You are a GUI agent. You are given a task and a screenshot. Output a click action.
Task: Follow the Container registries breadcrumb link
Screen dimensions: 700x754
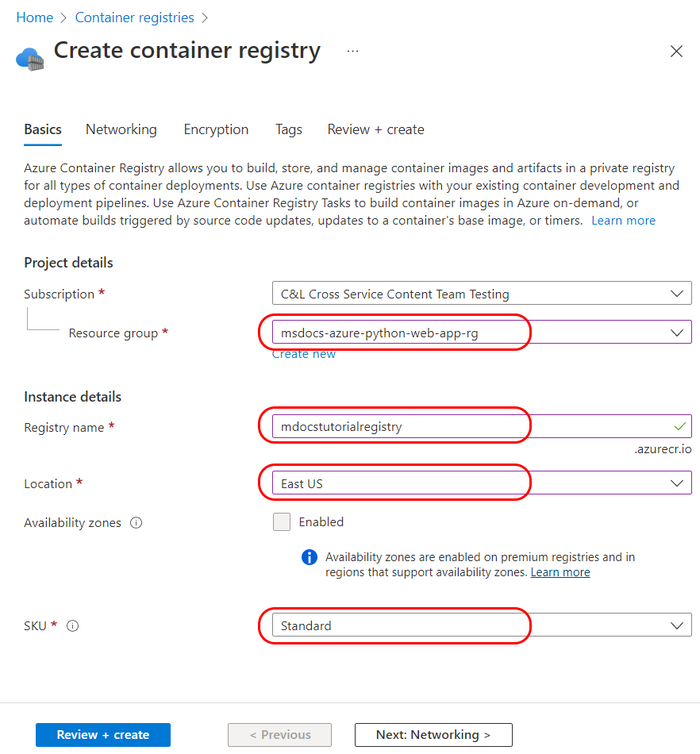pyautogui.click(x=135, y=17)
